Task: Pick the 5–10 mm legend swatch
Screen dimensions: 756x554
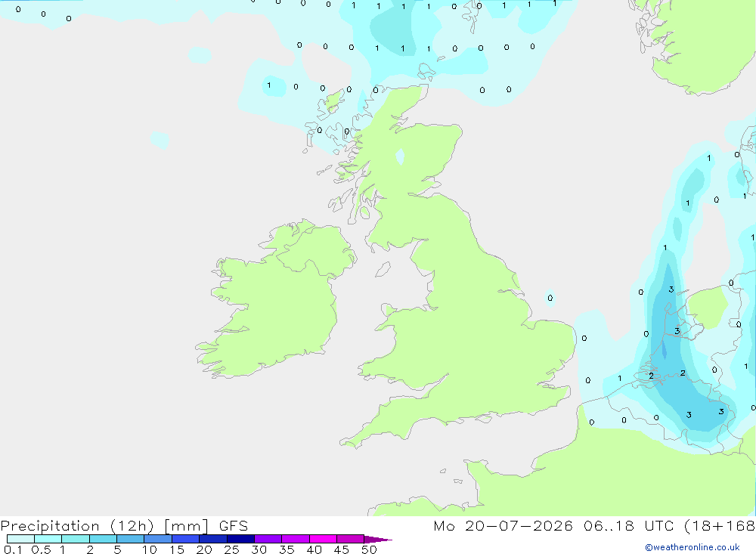Action: (131, 539)
